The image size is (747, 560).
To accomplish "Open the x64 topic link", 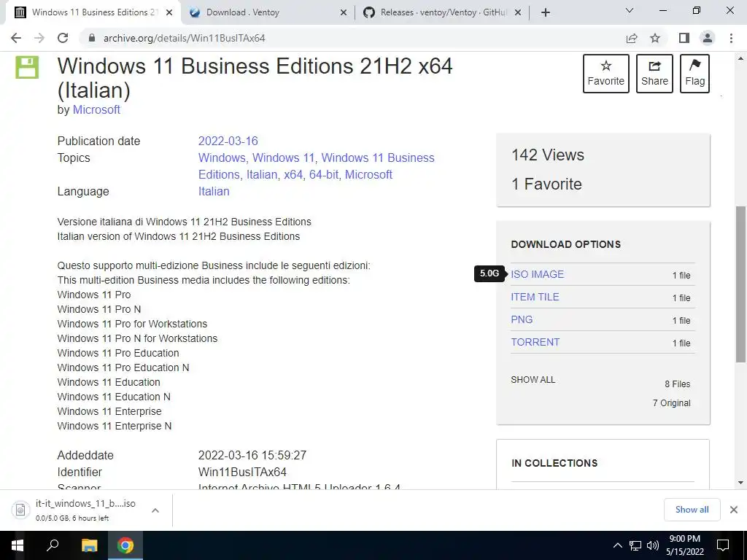I will [293, 174].
